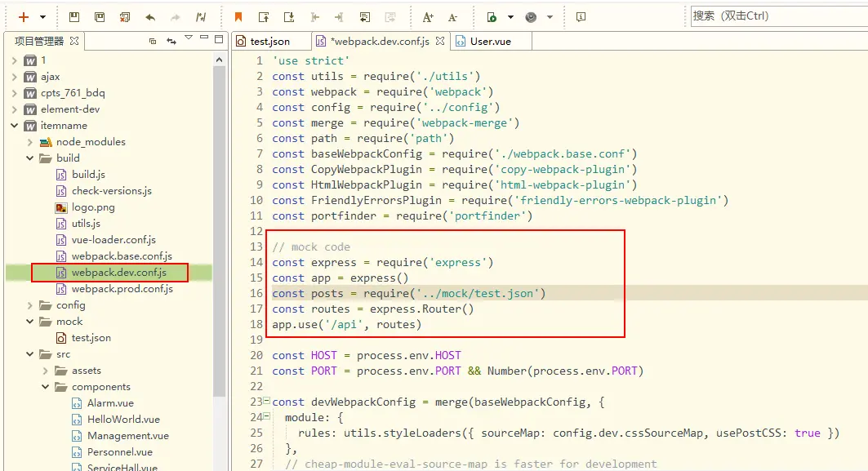Fold the module block at line 24

point(267,416)
